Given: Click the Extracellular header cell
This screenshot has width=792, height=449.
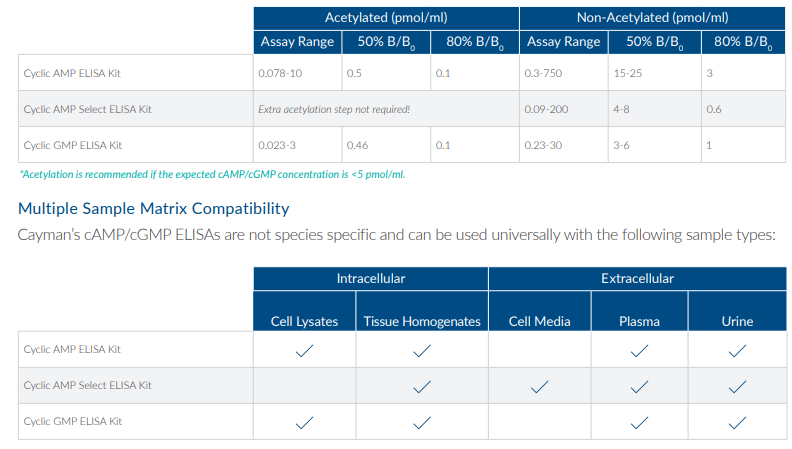Looking at the screenshot, I should coord(637,278).
